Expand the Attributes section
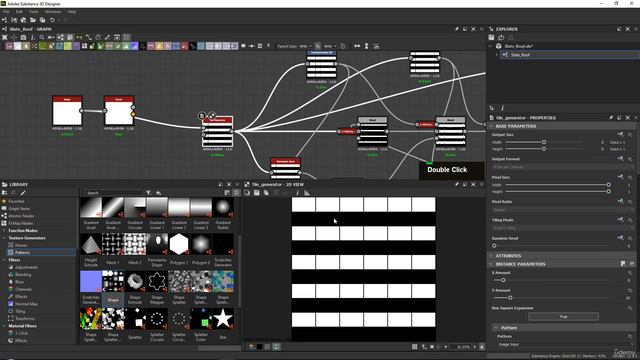This screenshot has height=360, width=640. [491, 256]
